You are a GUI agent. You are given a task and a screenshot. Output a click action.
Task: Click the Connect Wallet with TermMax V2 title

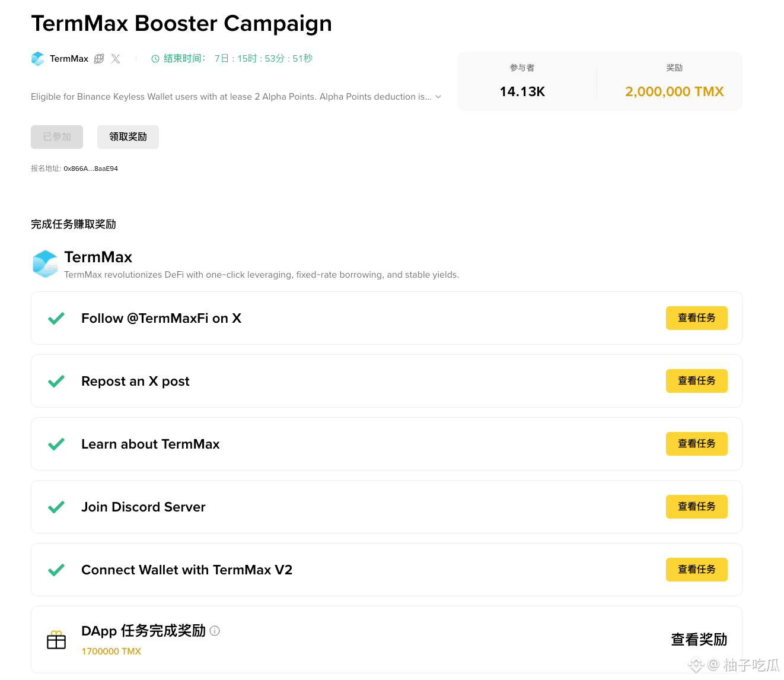[187, 570]
